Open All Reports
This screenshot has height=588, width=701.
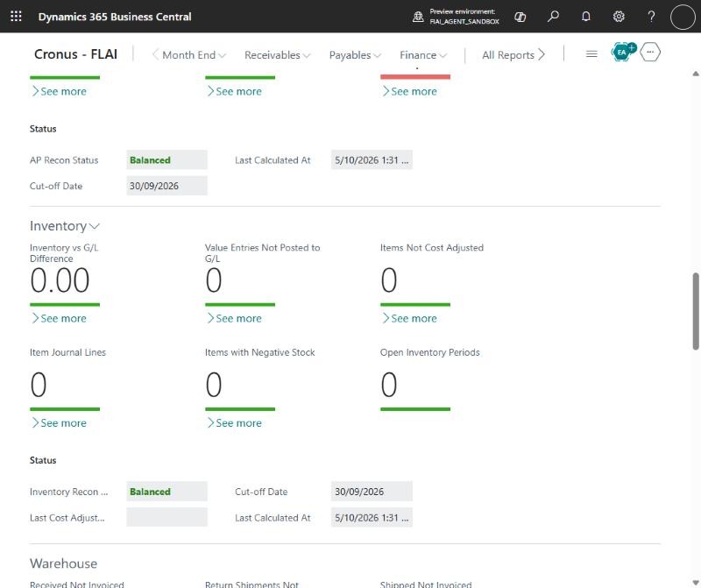tap(513, 55)
